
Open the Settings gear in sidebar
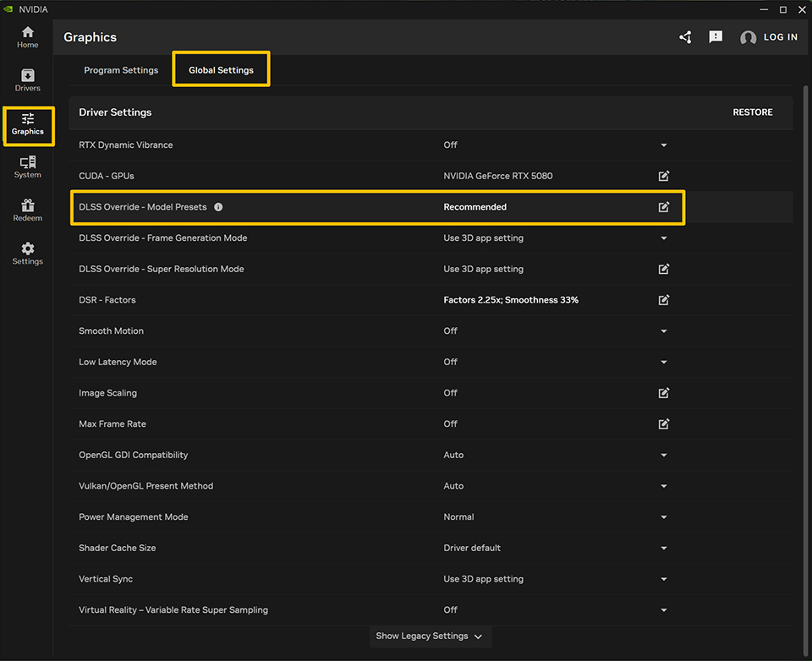28,254
